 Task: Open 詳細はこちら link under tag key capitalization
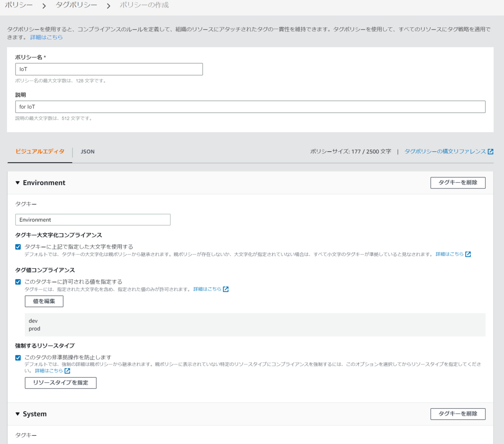click(x=449, y=254)
